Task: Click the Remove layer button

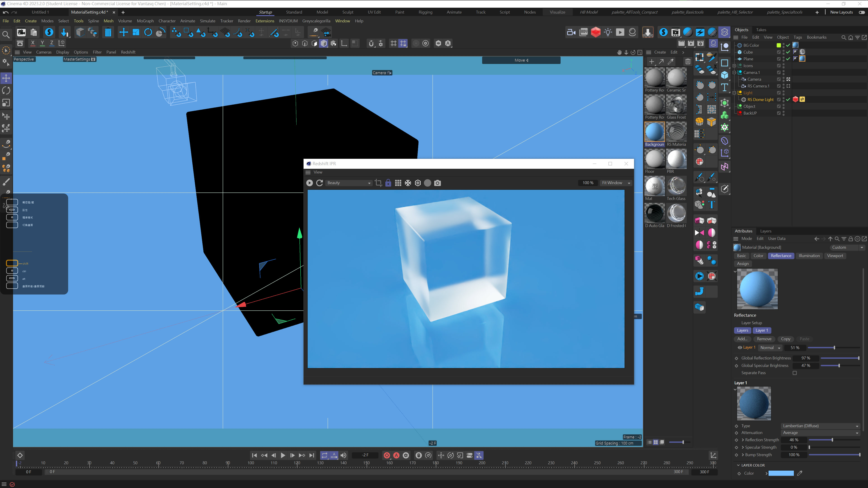Action: click(764, 339)
